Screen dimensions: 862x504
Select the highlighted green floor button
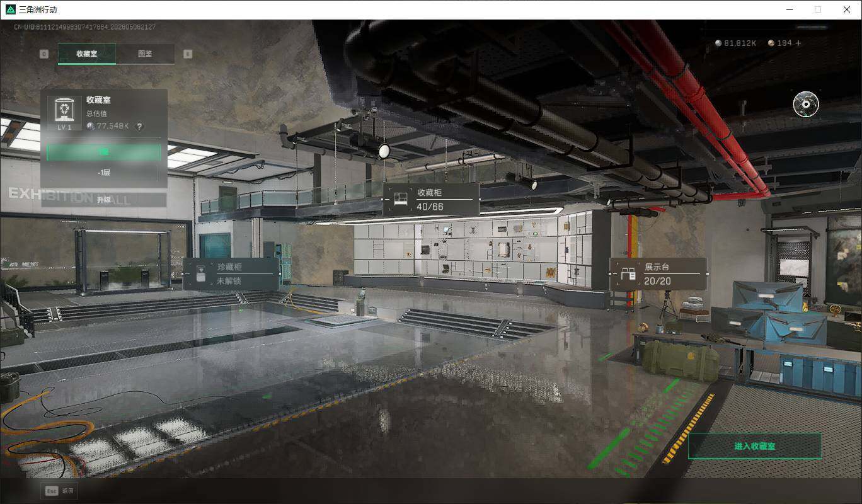pos(103,152)
